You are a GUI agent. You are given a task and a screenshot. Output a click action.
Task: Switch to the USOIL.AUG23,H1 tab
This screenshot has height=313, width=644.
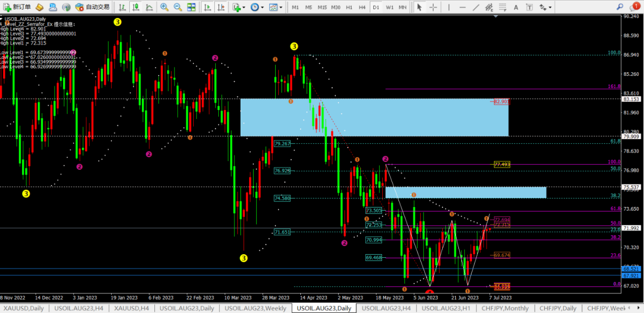tap(446, 308)
